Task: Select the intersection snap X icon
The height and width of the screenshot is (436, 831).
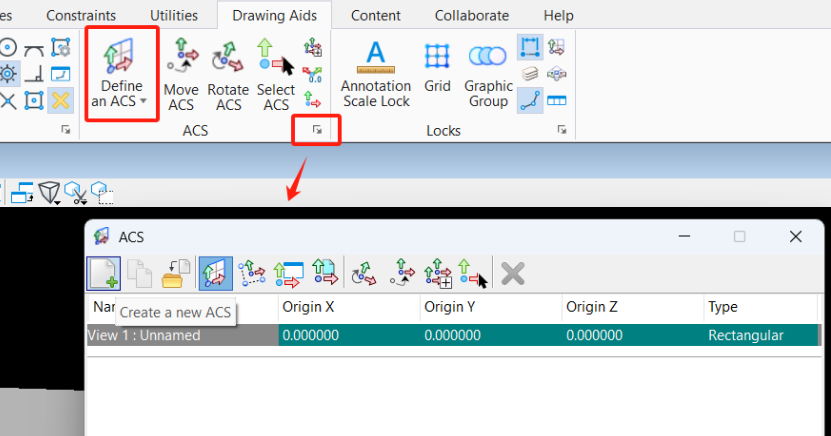Action: (x=7, y=100)
